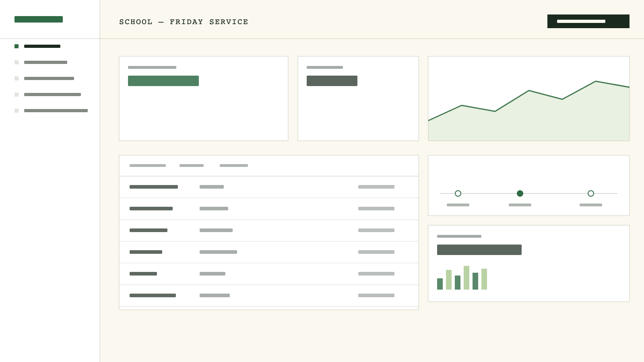The width and height of the screenshot is (644, 362).
Task: Click the wide gray value above the bar chart
Action: coord(479,250)
